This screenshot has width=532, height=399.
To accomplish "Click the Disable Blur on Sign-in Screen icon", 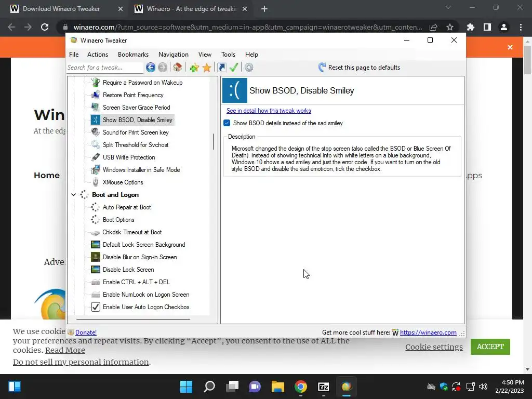I will click(x=96, y=257).
